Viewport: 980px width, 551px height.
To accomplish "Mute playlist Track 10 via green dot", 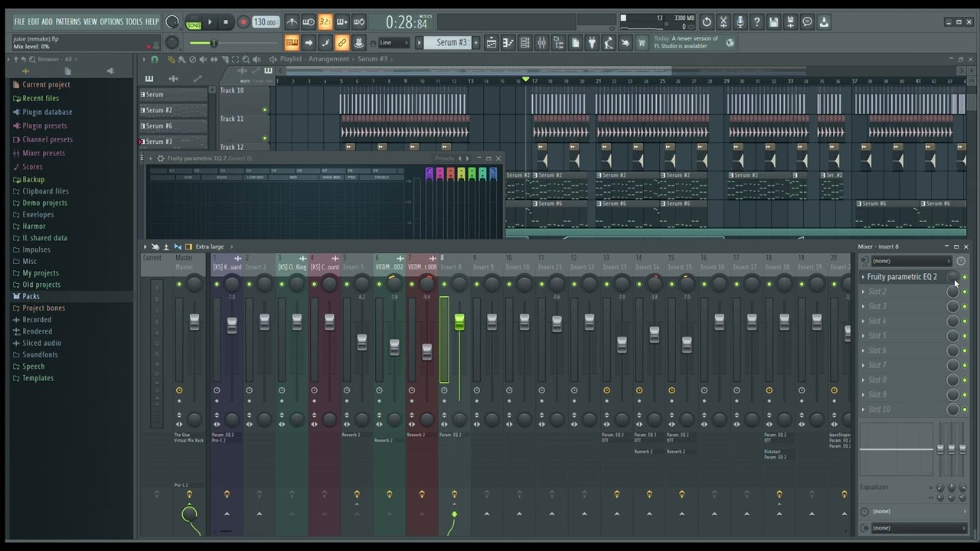I will (265, 109).
